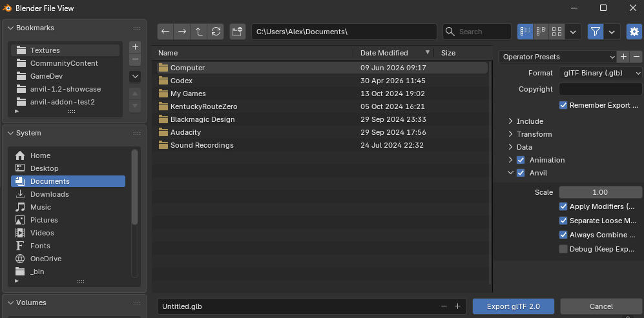Open anvil-1.2-showcase bookmark

[65, 89]
